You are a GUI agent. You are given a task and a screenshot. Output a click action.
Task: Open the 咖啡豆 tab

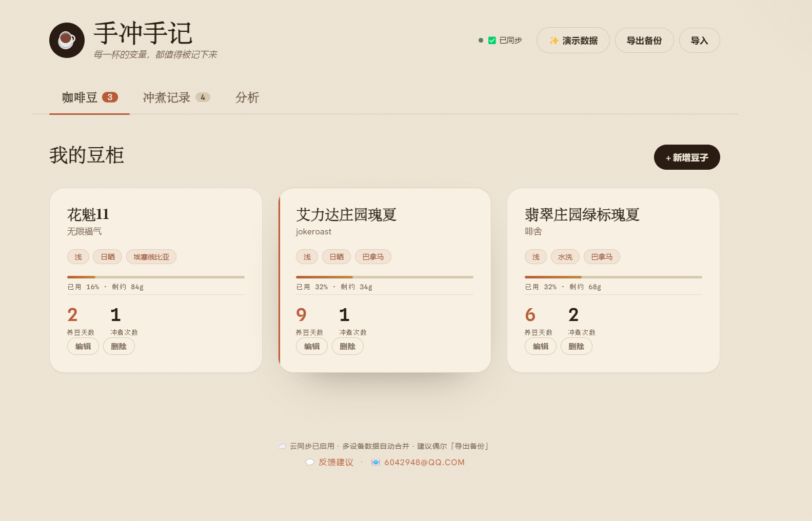coord(90,97)
